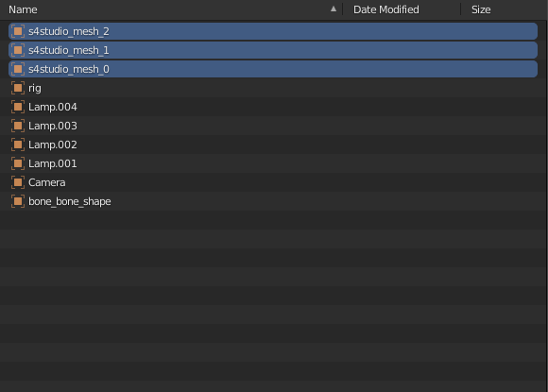Click the object icon next to Lamp.004

(x=18, y=107)
